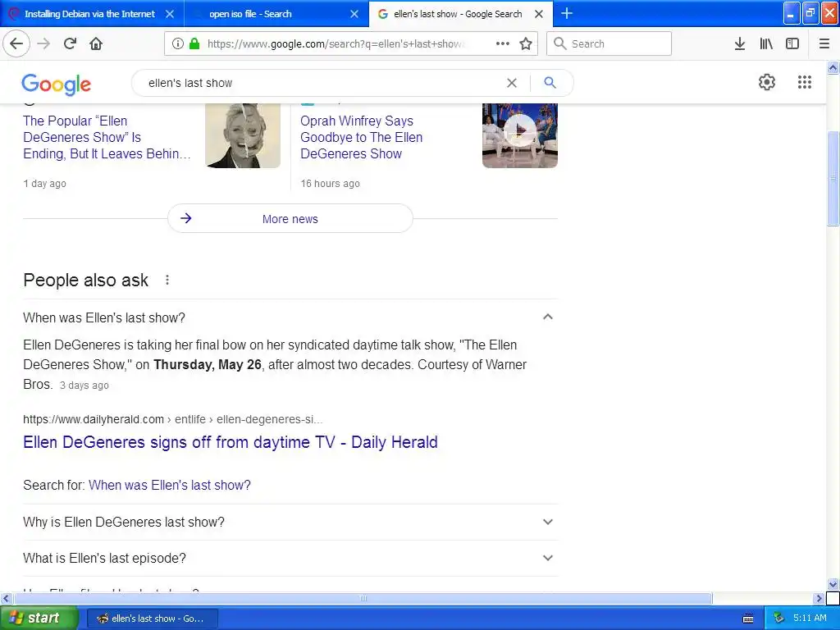Open the browser home page
Image resolution: width=840 pixels, height=630 pixels.
(96, 43)
